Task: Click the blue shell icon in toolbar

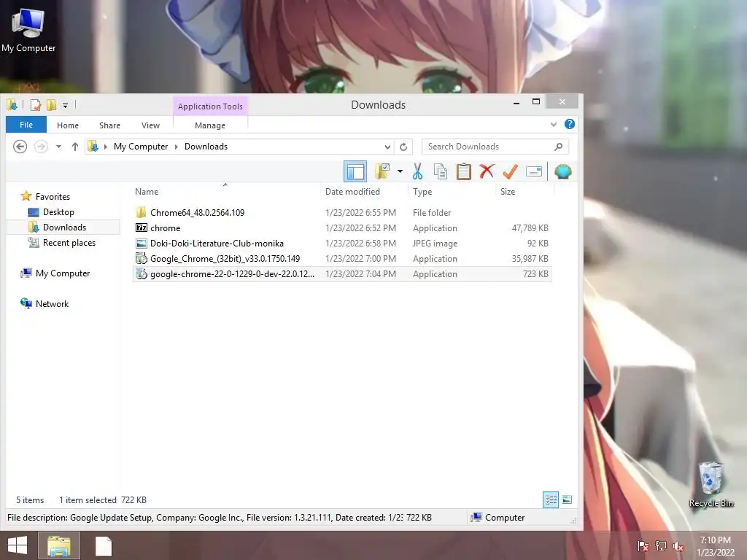Action: pos(562,171)
